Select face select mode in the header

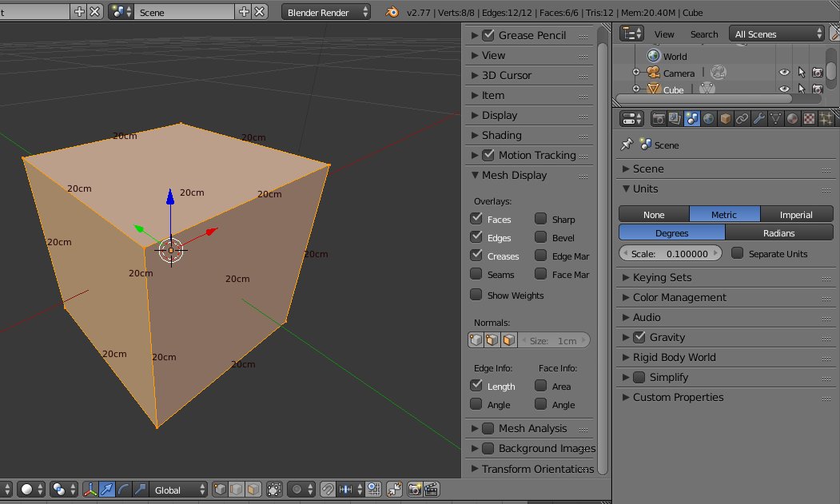[253, 490]
